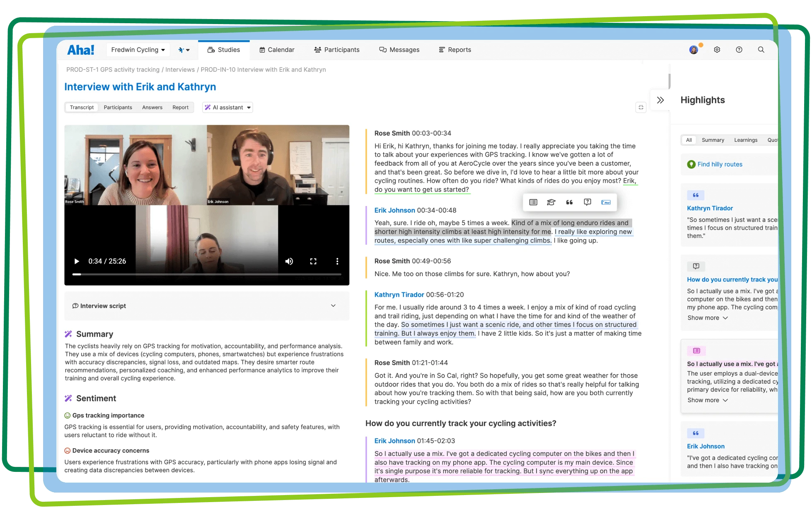This screenshot has width=812, height=510.
Task: Open the Calendar from the top navigation
Action: [277, 49]
